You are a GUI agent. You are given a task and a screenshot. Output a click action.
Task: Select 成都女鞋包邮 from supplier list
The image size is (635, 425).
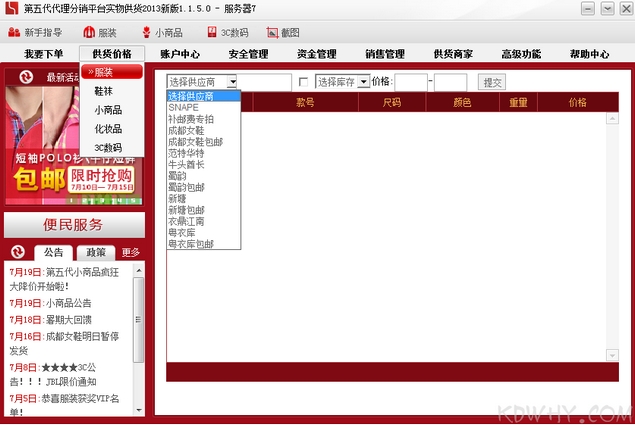click(195, 142)
